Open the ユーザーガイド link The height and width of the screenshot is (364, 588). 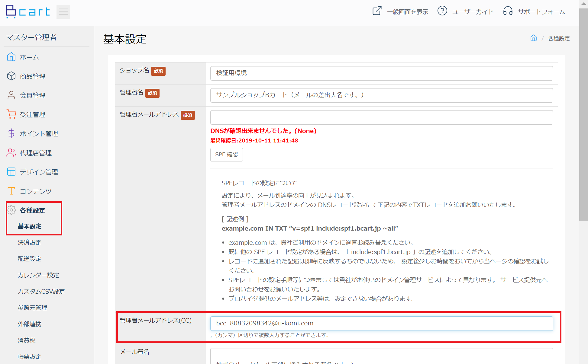[x=473, y=12]
